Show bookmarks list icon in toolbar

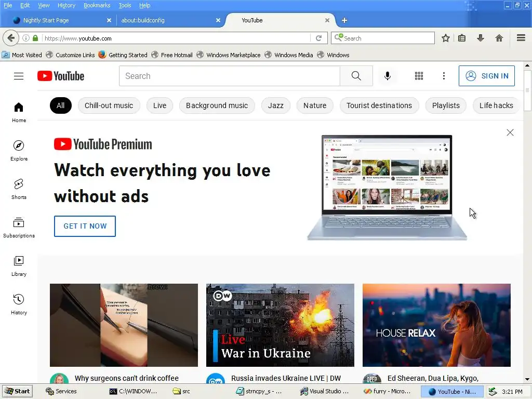(462, 38)
